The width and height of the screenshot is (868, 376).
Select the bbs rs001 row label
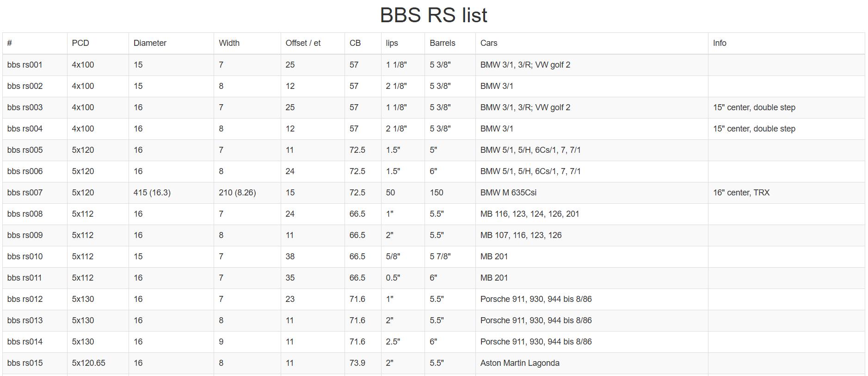click(25, 65)
